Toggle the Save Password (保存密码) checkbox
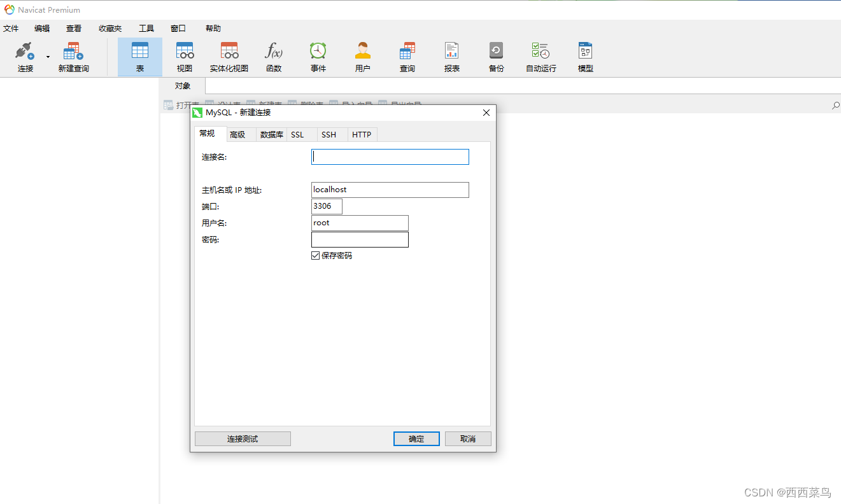This screenshot has width=841, height=504. 315,256
